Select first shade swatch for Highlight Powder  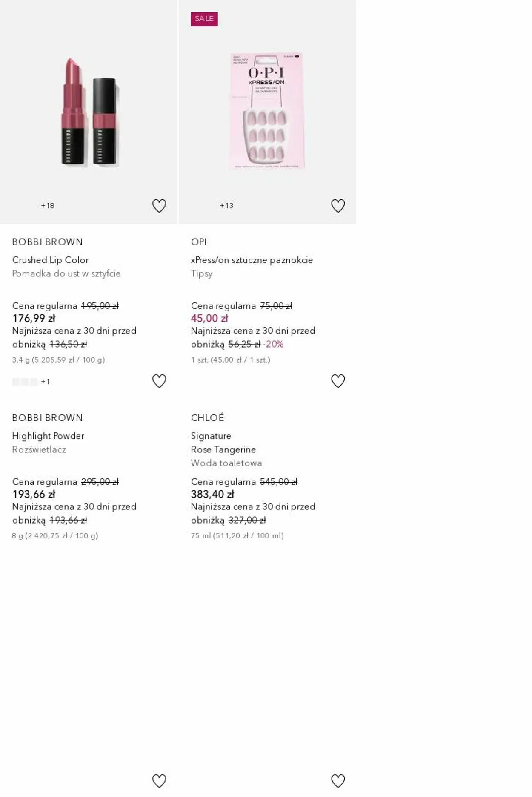16,382
